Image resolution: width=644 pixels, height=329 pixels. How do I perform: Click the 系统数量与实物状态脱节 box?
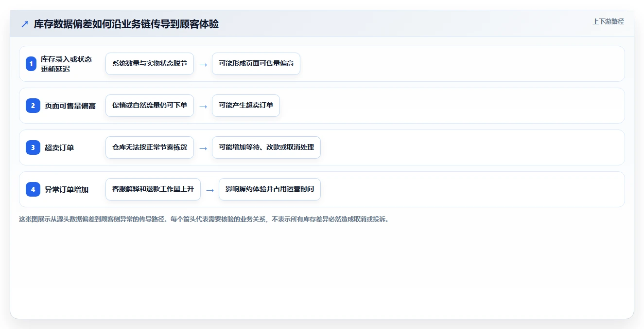[150, 64]
